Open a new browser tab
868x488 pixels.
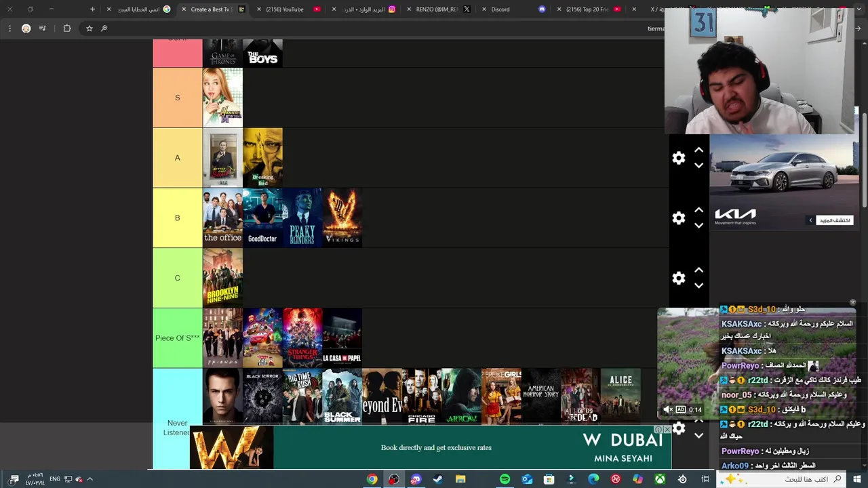point(93,9)
